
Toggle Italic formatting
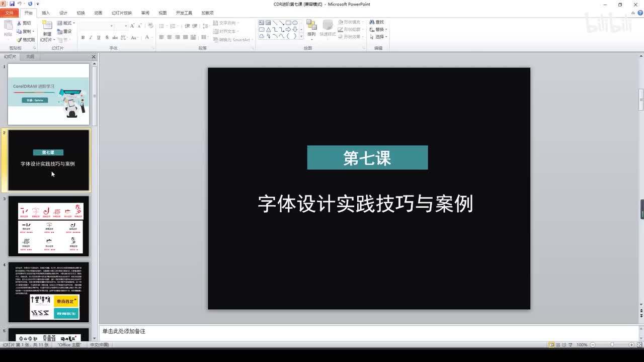pos(91,37)
